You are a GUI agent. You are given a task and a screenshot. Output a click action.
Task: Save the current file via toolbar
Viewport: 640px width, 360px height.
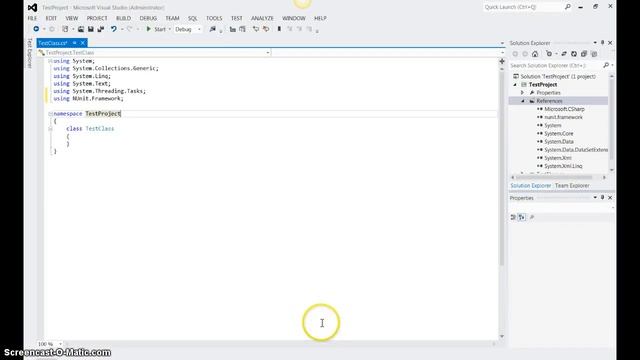[x=91, y=29]
